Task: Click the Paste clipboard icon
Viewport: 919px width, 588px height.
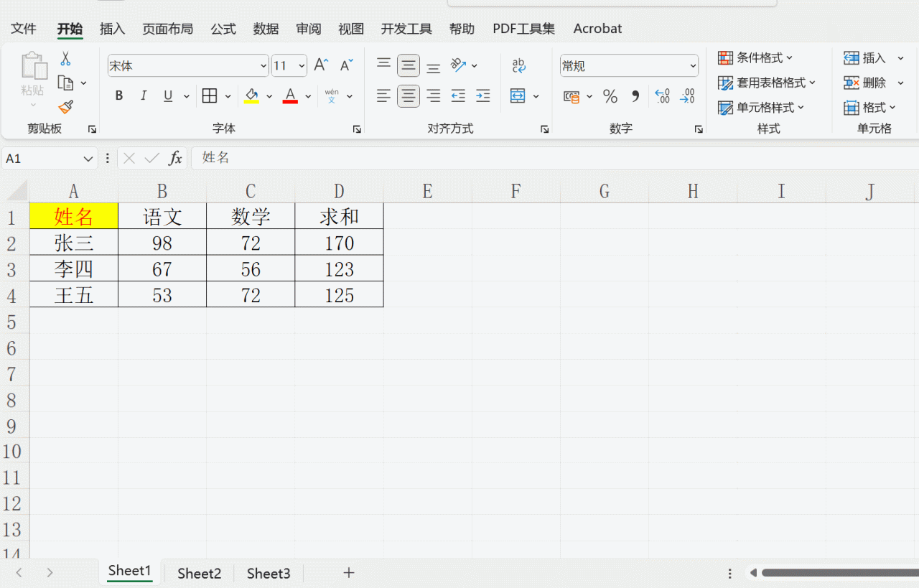Action: tap(33, 66)
